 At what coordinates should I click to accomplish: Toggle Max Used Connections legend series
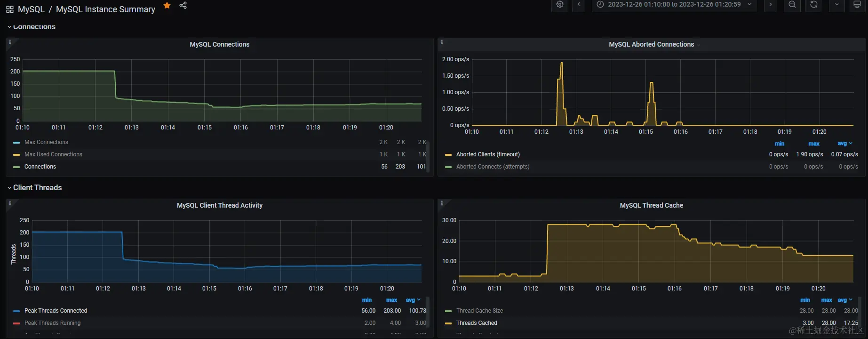point(53,154)
